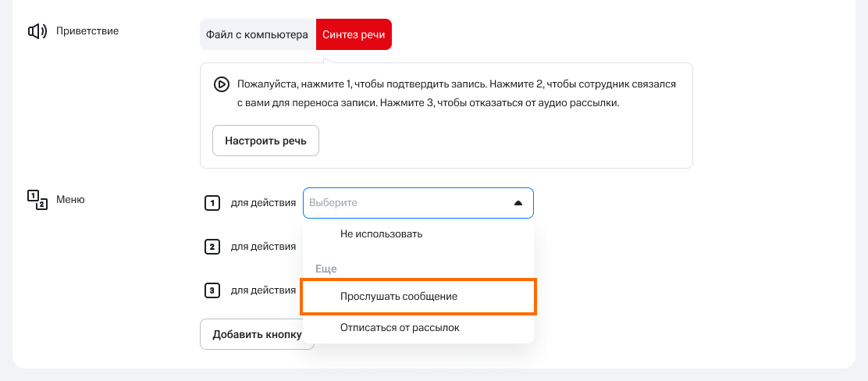Screen dimensions: 868x381
Task: Play the synthesized greeting preview
Action: (222, 84)
